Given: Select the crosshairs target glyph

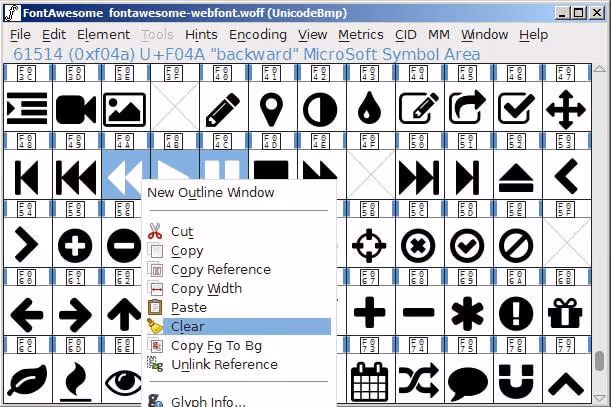Looking at the screenshot, I should 369,246.
